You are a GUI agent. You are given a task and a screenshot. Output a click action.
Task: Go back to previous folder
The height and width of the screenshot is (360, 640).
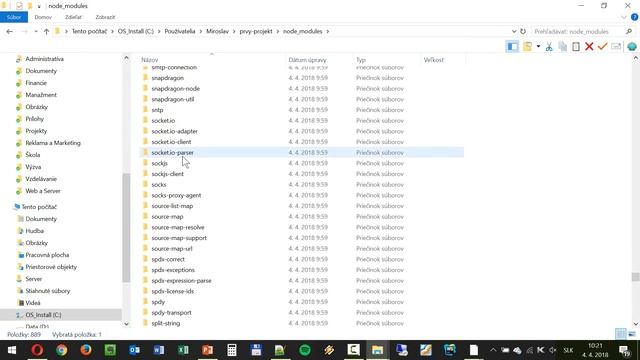pyautogui.click(x=9, y=31)
